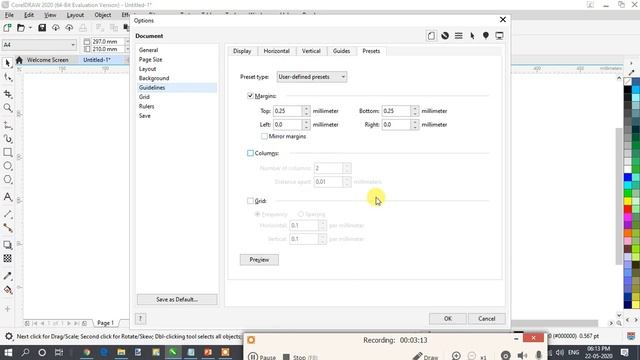Select the Transparency tool in toolbox
The height and width of the screenshot is (360, 640).
click(x=8, y=258)
